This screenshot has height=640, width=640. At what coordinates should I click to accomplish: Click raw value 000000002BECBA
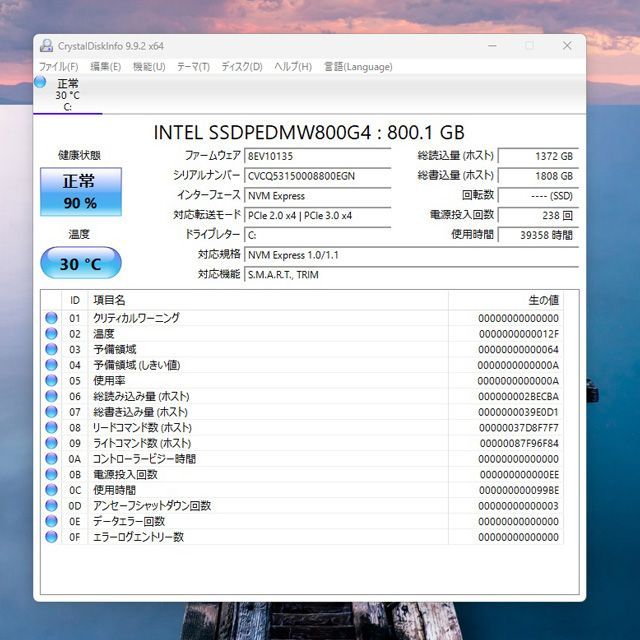[519, 396]
